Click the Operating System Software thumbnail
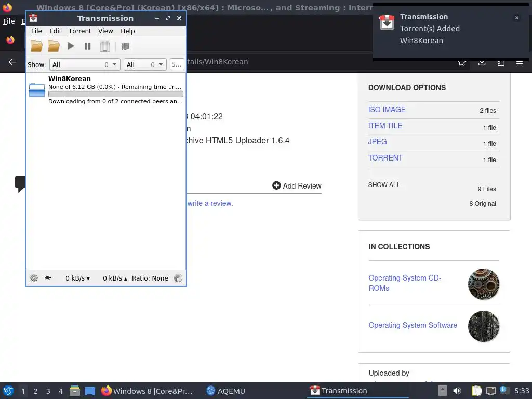The width and height of the screenshot is (532, 399). pos(484,326)
